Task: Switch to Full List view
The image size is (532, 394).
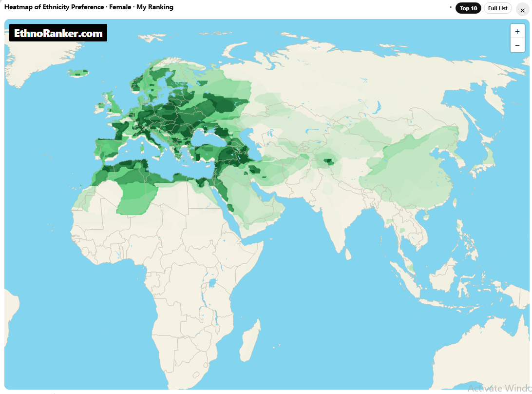Action: coord(497,8)
